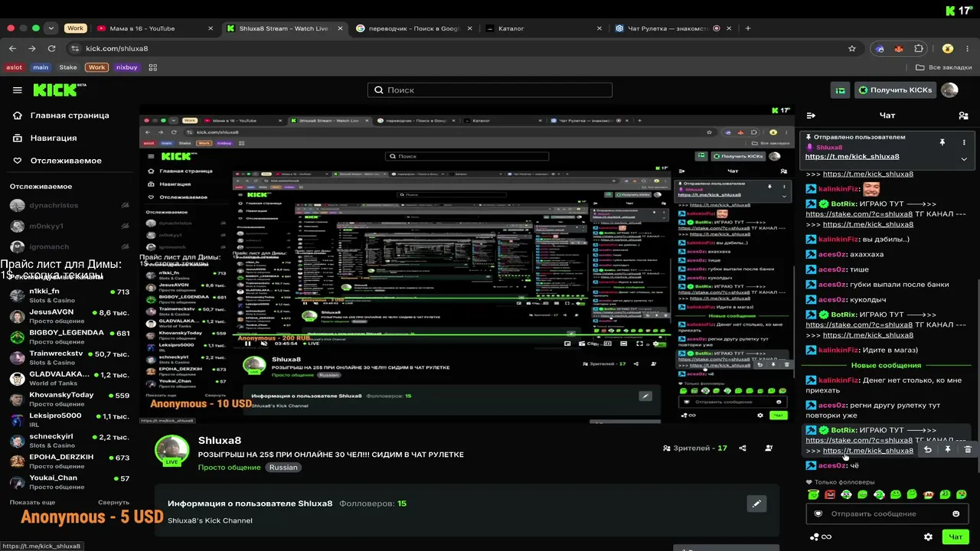980x551 pixels.
Task: Open the chat users list icon
Action: (x=963, y=116)
